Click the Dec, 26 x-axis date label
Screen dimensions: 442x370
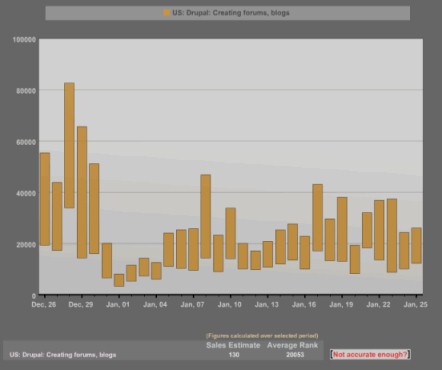pyautogui.click(x=44, y=304)
